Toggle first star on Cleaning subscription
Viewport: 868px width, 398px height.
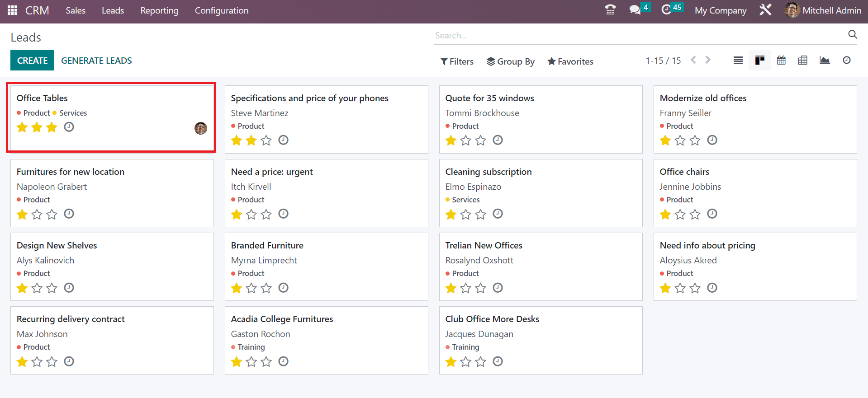coord(451,214)
